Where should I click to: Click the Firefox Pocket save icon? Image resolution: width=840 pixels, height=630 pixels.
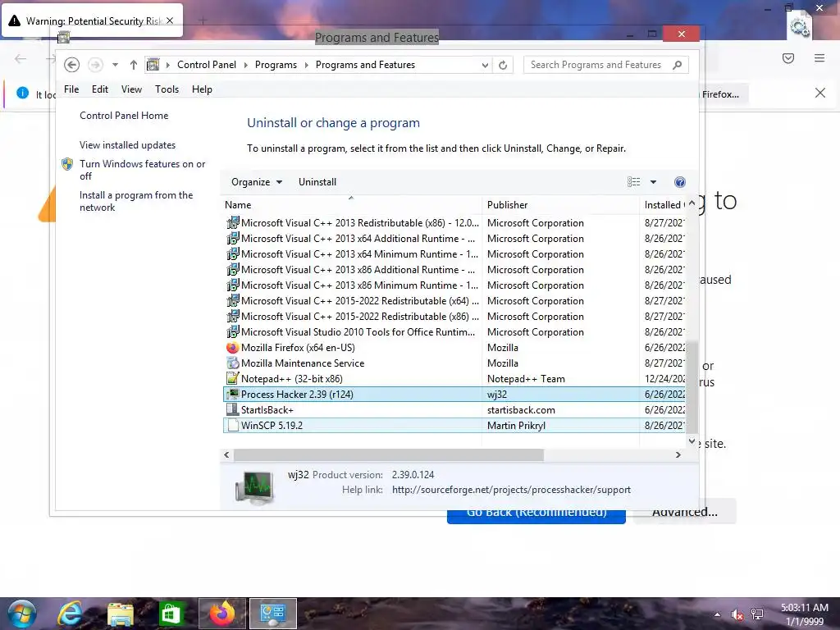[x=788, y=58]
